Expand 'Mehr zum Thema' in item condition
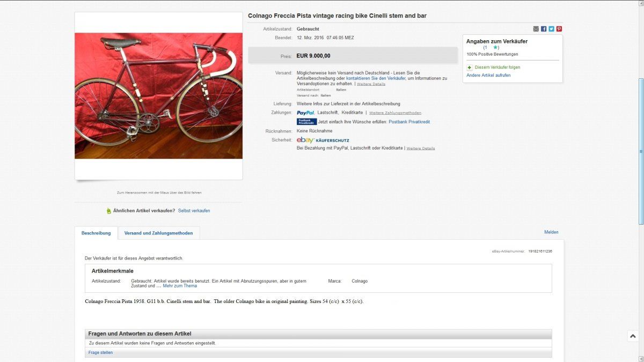Viewport: 644px width, 362px height. pyautogui.click(x=180, y=286)
